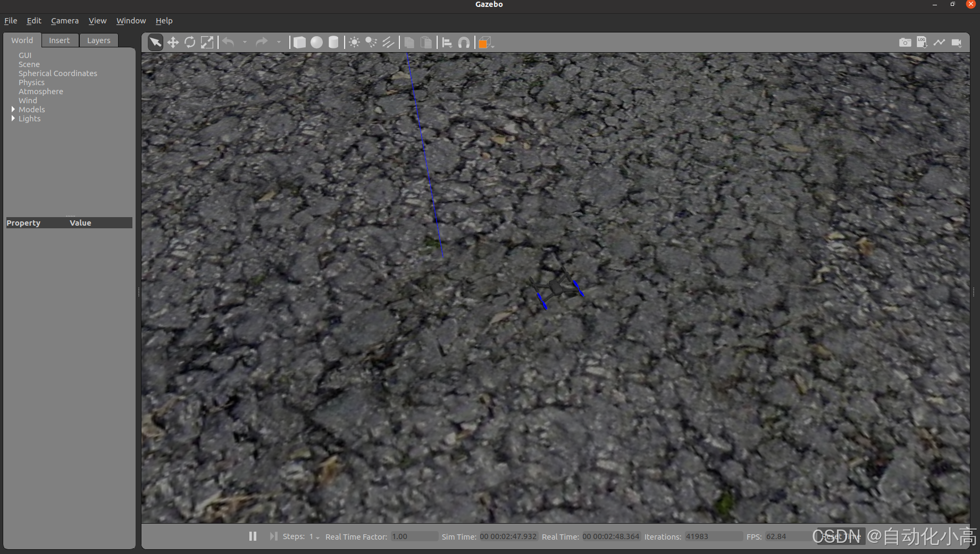Click the Sim Time value field

(508, 536)
